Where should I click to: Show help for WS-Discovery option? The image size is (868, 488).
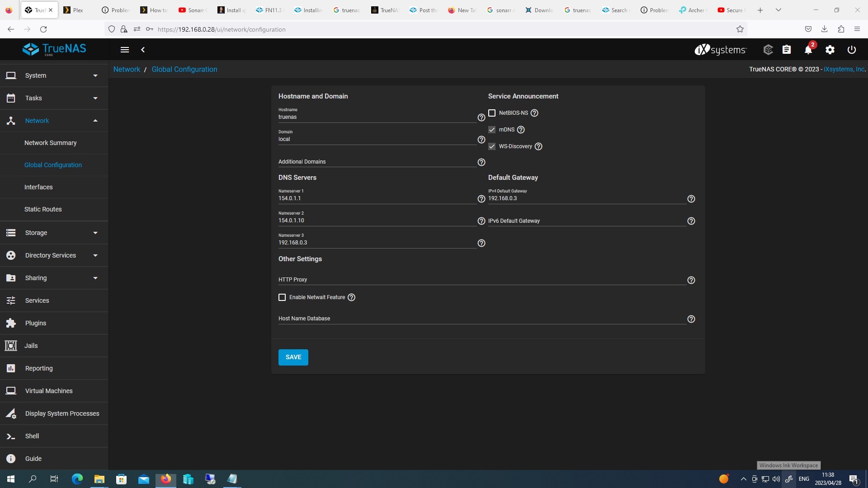[538, 146]
